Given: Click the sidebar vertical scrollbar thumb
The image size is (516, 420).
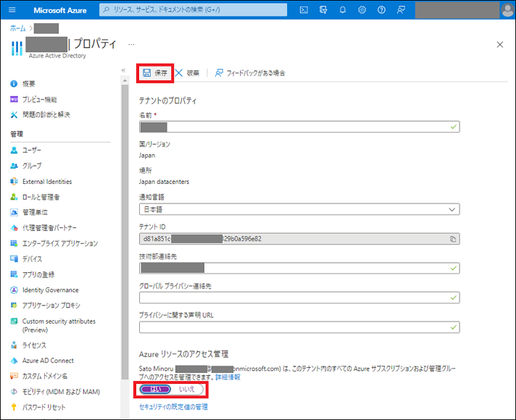Looking at the screenshot, I should coord(125,232).
